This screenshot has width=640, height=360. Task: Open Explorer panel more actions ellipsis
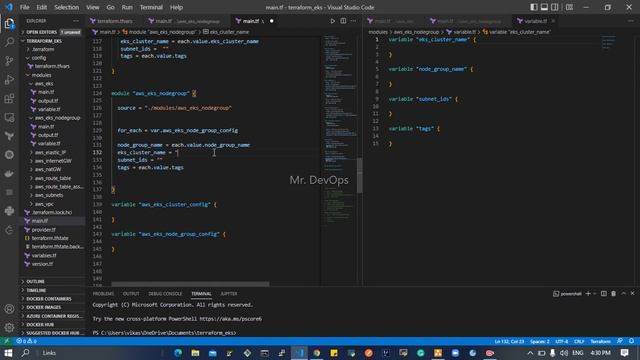pyautogui.click(x=76, y=21)
